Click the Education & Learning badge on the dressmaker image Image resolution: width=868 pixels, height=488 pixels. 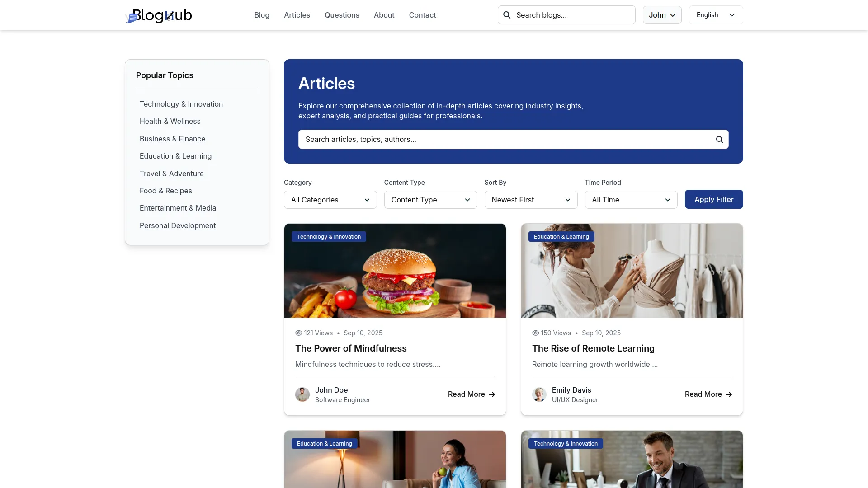[x=561, y=236]
